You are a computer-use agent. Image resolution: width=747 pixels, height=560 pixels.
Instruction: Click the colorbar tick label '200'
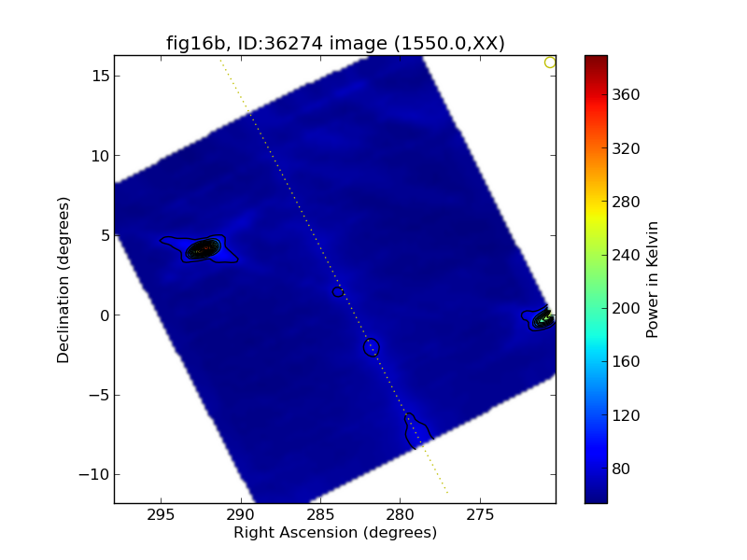coord(626,309)
